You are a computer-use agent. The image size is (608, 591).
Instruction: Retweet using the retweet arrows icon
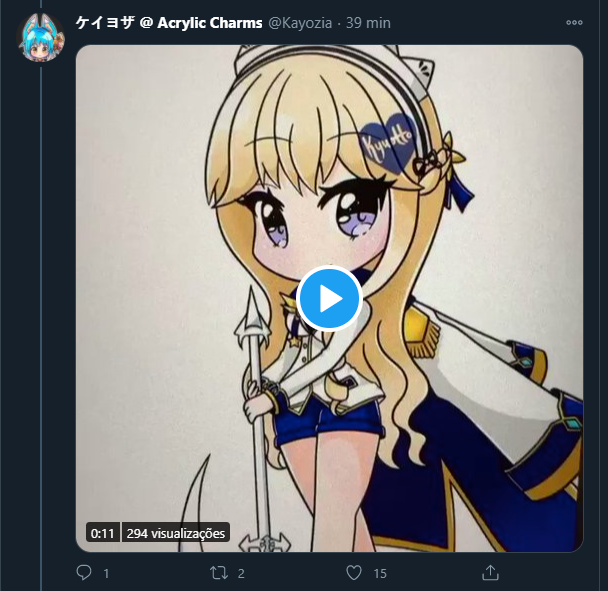pyautogui.click(x=219, y=573)
